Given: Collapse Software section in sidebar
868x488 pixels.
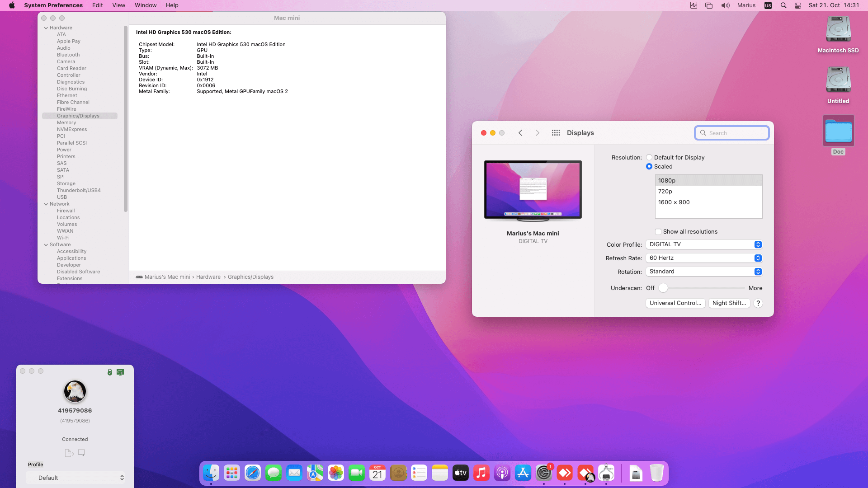Looking at the screenshot, I should point(46,245).
